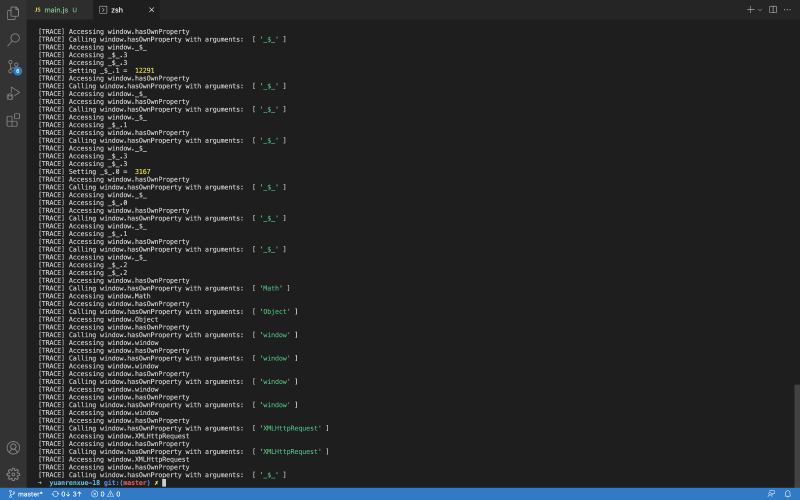
Task: Open the terminal launch profile dropdown arrow
Action: click(x=760, y=9)
